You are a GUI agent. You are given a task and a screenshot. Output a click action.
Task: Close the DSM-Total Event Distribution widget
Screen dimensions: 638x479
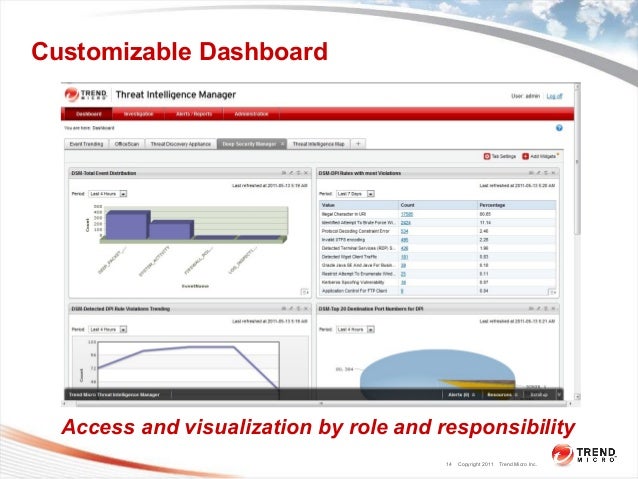(306, 173)
